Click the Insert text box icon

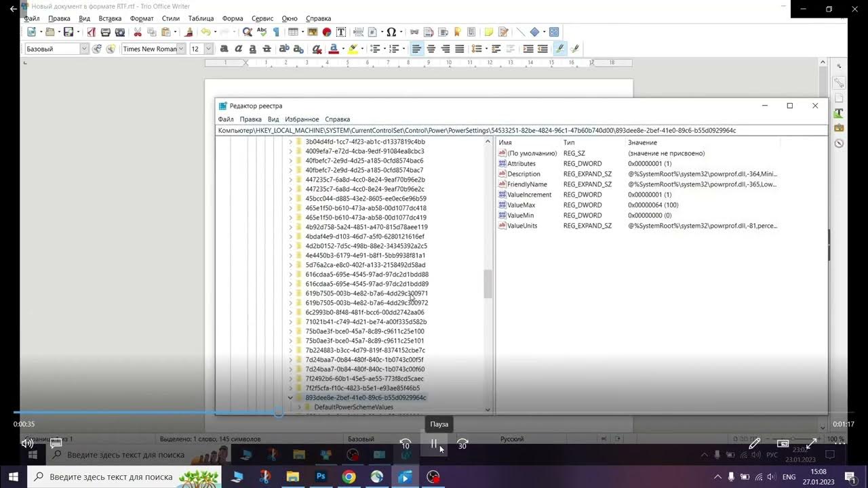tap(340, 32)
